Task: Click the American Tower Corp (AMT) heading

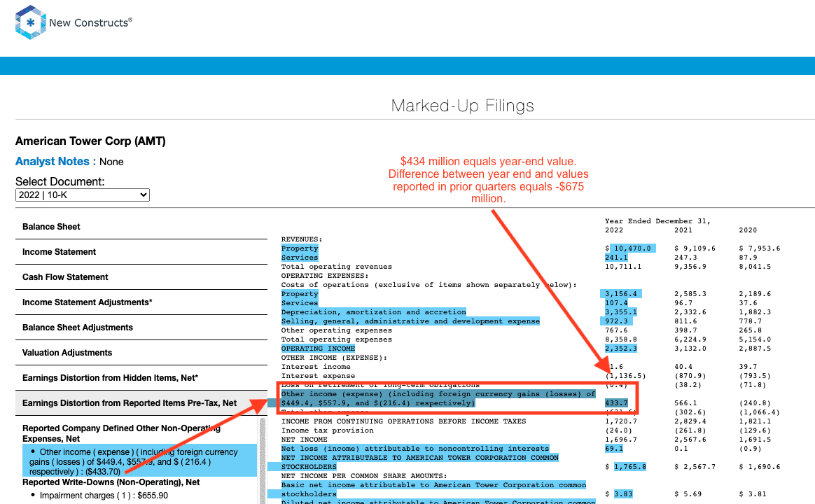Action: [x=90, y=141]
